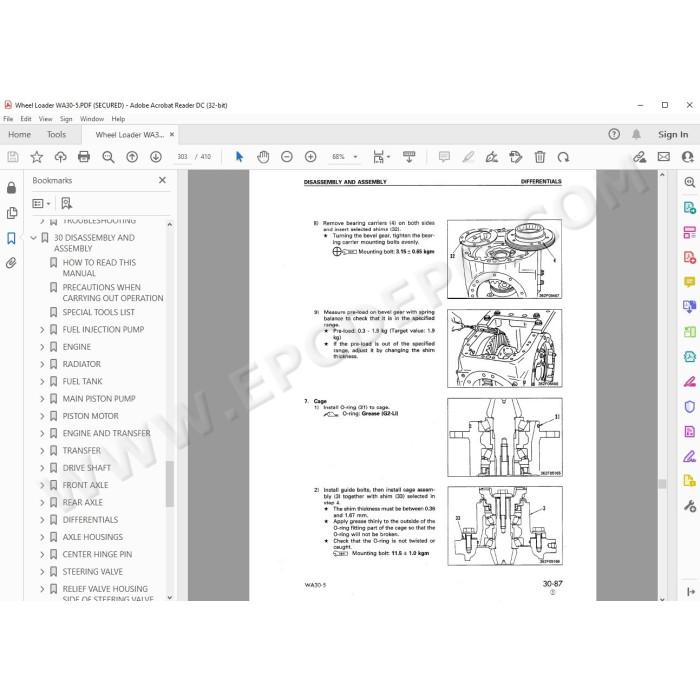
Task: Select the highlight text tool
Action: (468, 157)
